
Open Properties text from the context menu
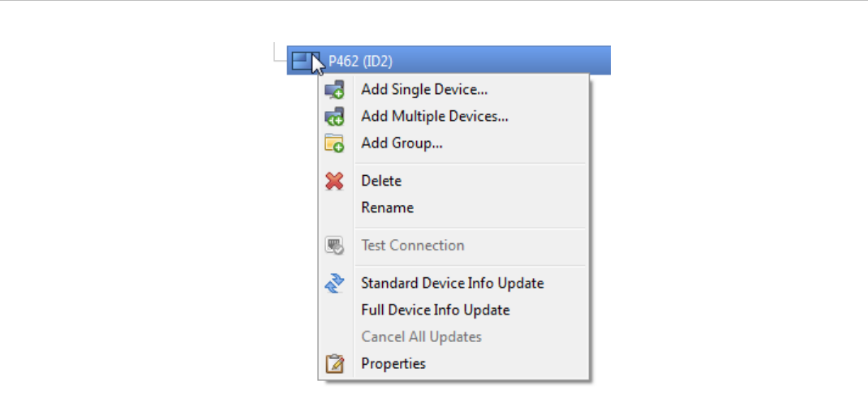[x=393, y=363]
